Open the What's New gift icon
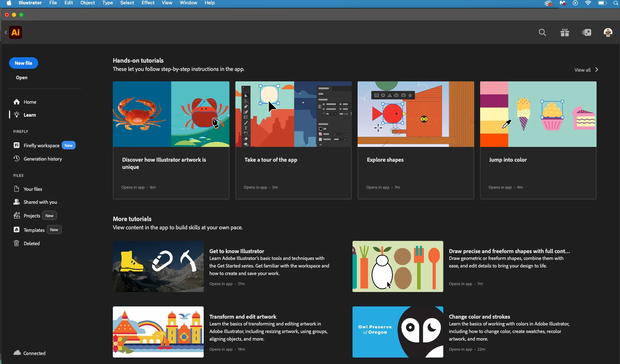This screenshot has width=620, height=364. [x=565, y=33]
